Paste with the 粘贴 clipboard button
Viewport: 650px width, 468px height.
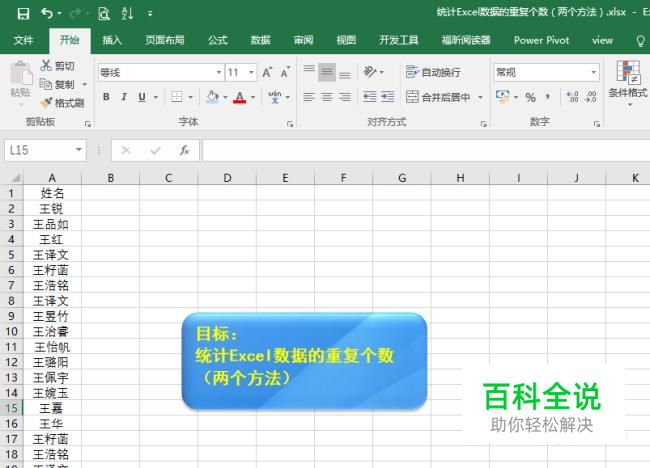pos(20,80)
